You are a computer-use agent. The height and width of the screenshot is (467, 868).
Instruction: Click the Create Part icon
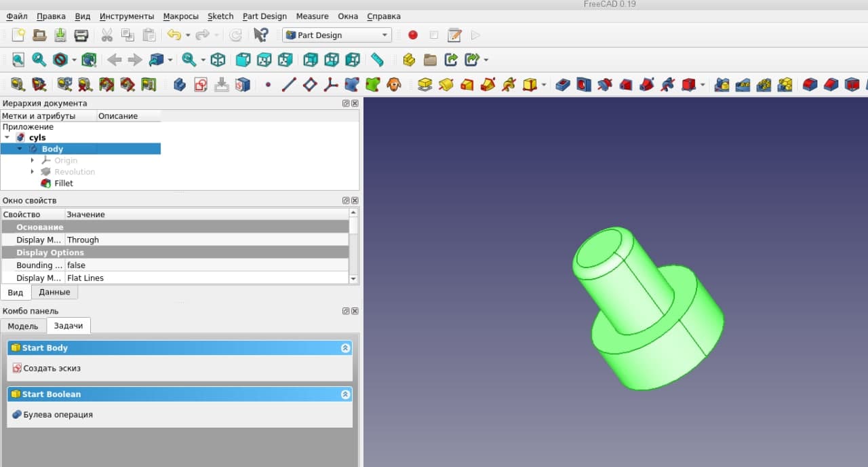pyautogui.click(x=409, y=60)
